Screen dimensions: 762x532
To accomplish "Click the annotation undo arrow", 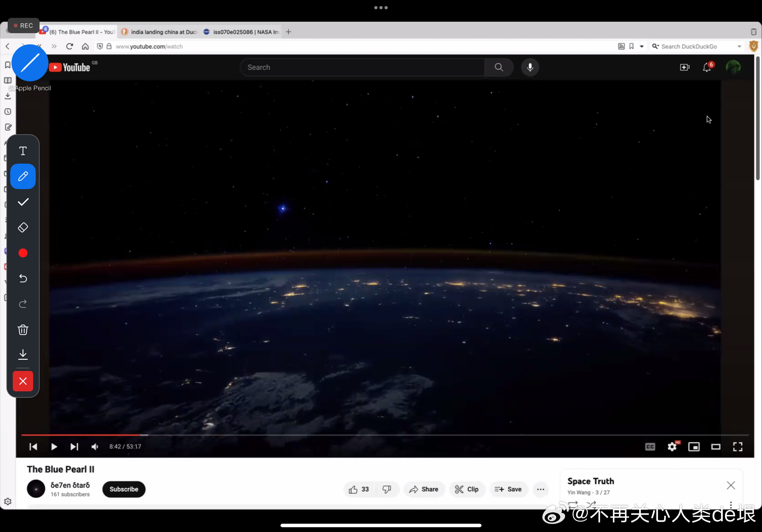I will click(23, 278).
